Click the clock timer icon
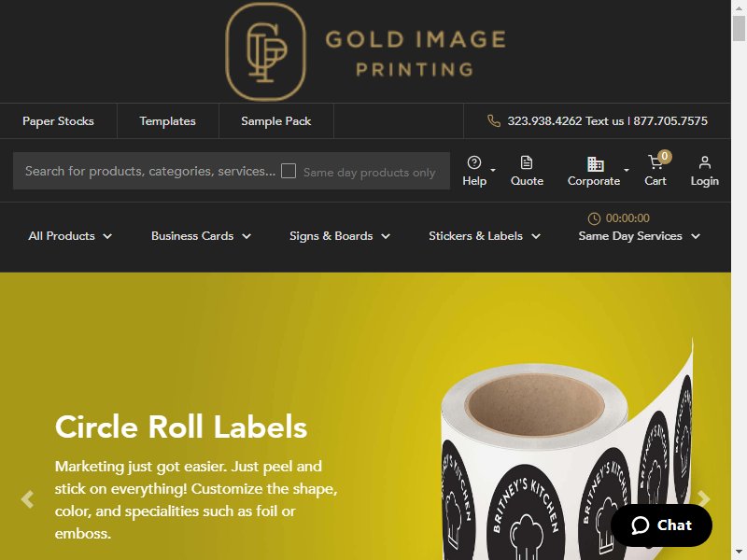Image resolution: width=747 pixels, height=560 pixels. coord(594,218)
